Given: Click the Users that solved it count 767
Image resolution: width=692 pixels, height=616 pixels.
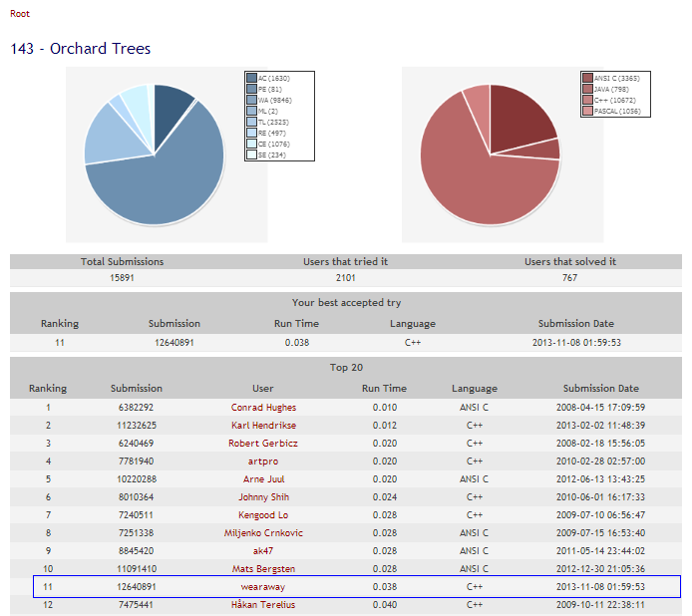Looking at the screenshot, I should 569,278.
